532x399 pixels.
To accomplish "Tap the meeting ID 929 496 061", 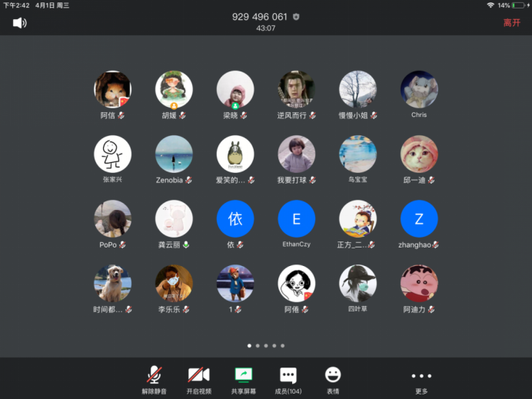I will tap(259, 17).
